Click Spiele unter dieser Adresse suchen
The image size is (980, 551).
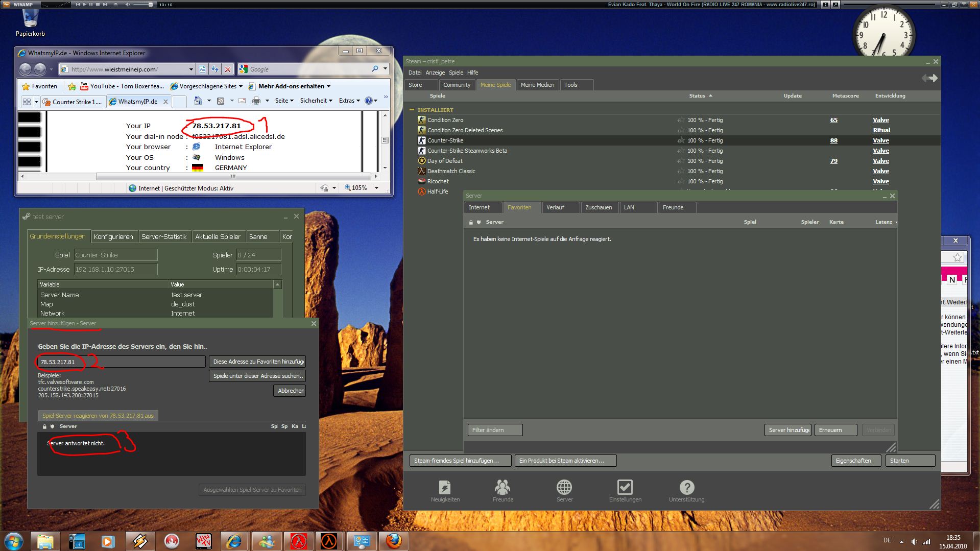click(x=257, y=376)
